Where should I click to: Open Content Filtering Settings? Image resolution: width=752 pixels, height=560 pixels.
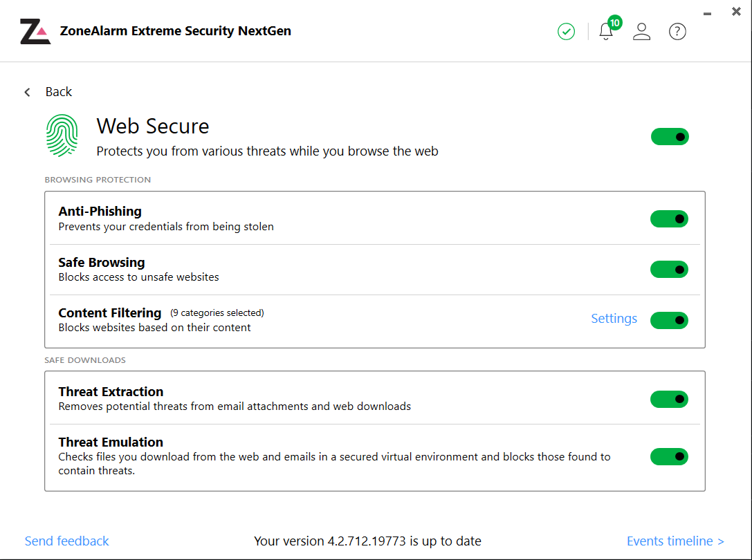tap(614, 319)
